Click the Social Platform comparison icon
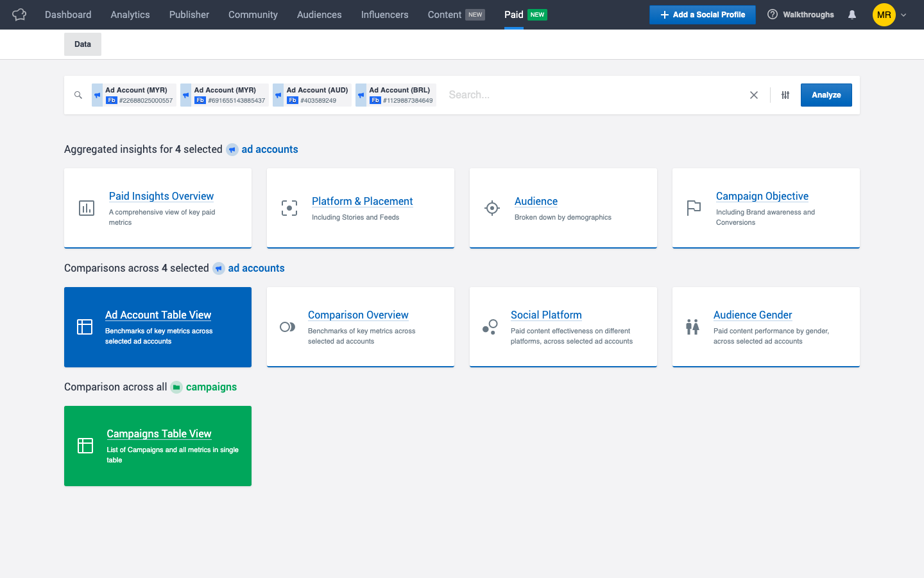This screenshot has height=578, width=924. point(490,326)
